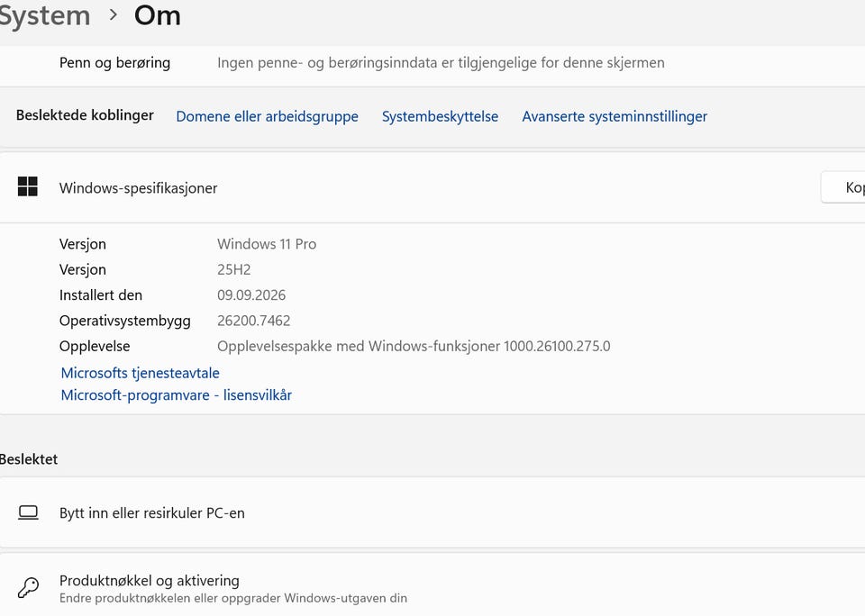Click the Ingen penne- og berøringsinndata text
Screen dimensions: 865x616
(x=441, y=63)
